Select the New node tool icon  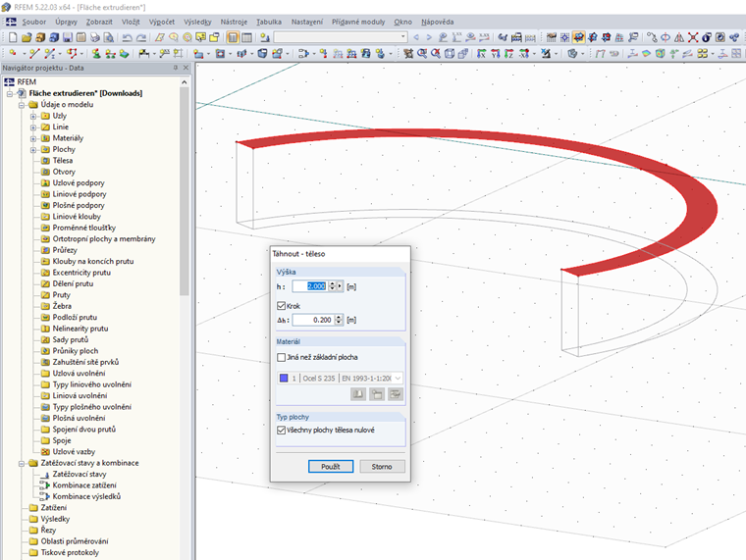[x=13, y=54]
